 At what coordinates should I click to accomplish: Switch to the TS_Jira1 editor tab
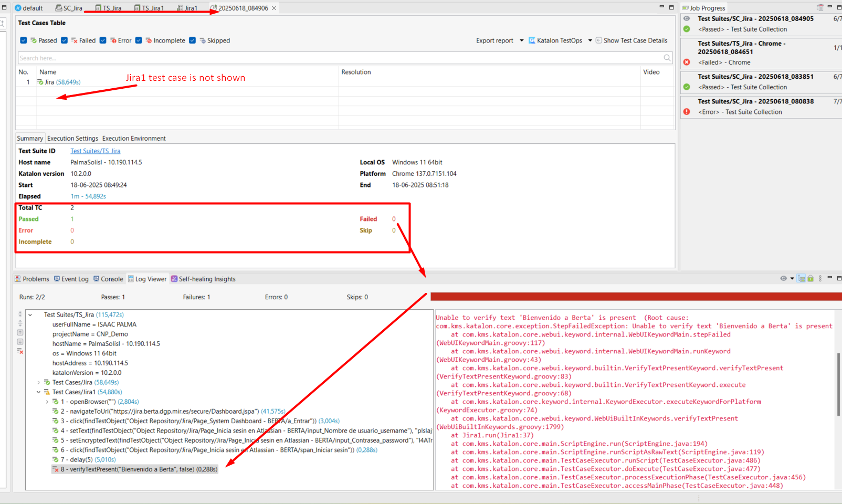coord(149,8)
